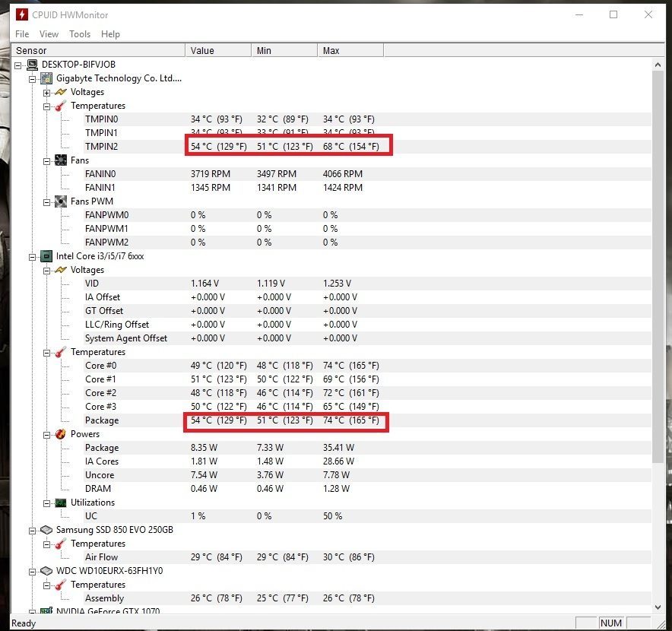Click the scrollbar up arrow
Screen dimensions: 672x631
tap(658, 65)
